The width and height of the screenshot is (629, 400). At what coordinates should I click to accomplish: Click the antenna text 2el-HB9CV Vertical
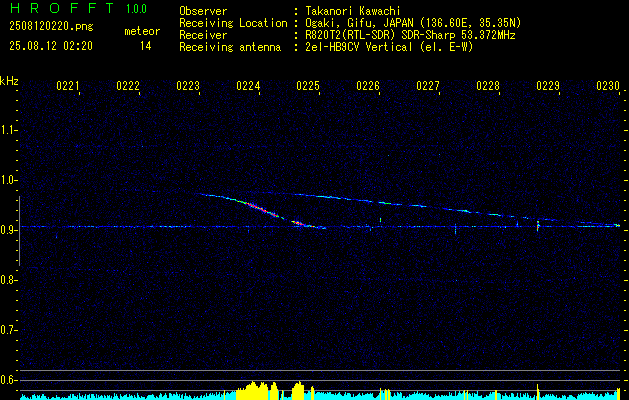[x=359, y=47]
